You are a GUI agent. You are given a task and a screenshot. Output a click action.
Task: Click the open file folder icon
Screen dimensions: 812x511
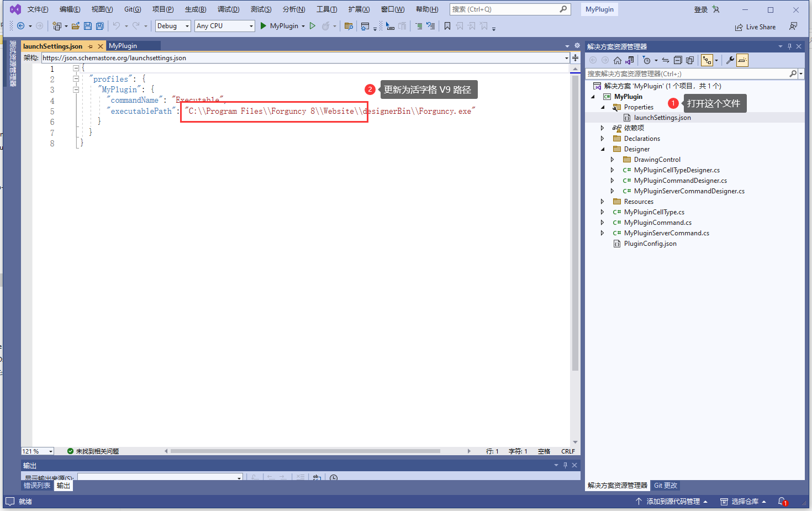click(x=76, y=26)
